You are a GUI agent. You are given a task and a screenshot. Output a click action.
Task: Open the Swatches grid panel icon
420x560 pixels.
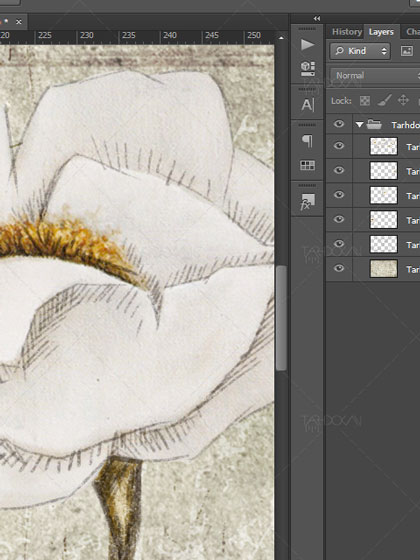click(x=308, y=165)
